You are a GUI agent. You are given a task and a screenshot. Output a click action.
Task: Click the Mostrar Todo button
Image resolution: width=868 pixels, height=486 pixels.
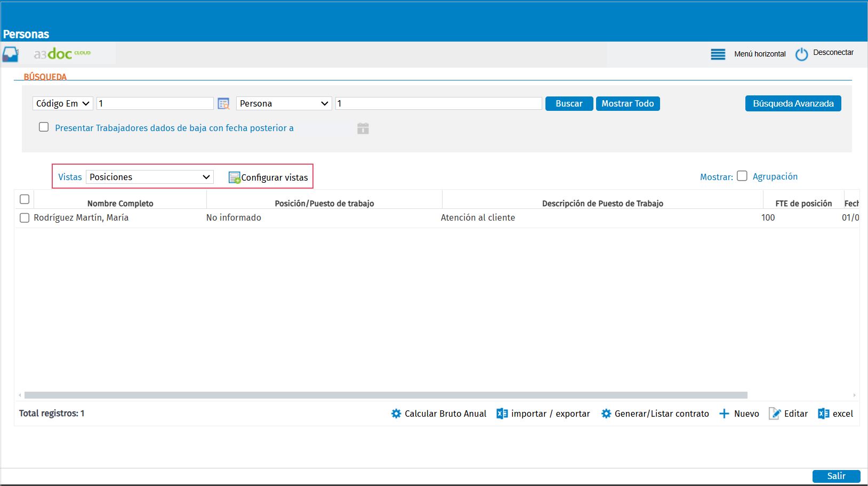(x=628, y=103)
